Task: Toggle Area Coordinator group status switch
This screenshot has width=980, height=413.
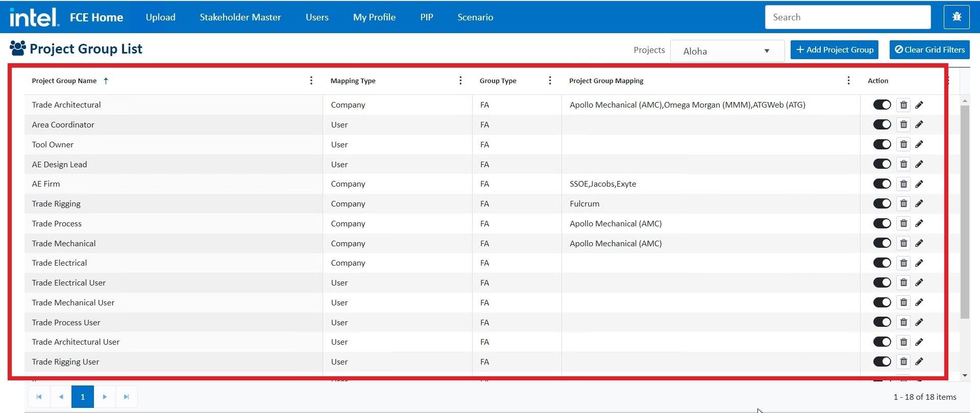Action: coord(881,125)
